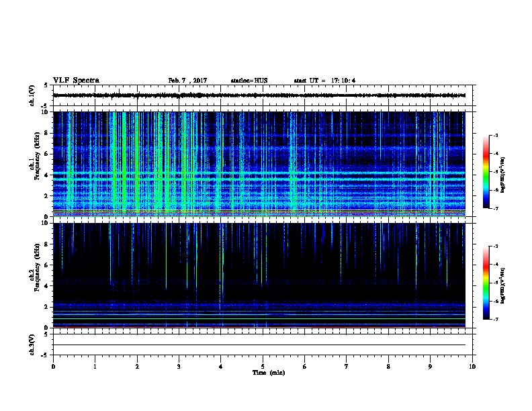The width and height of the screenshot is (532, 411).
Task: Click the bright 4 kHz band in ch.1 spectrogram
Action: tap(259, 174)
